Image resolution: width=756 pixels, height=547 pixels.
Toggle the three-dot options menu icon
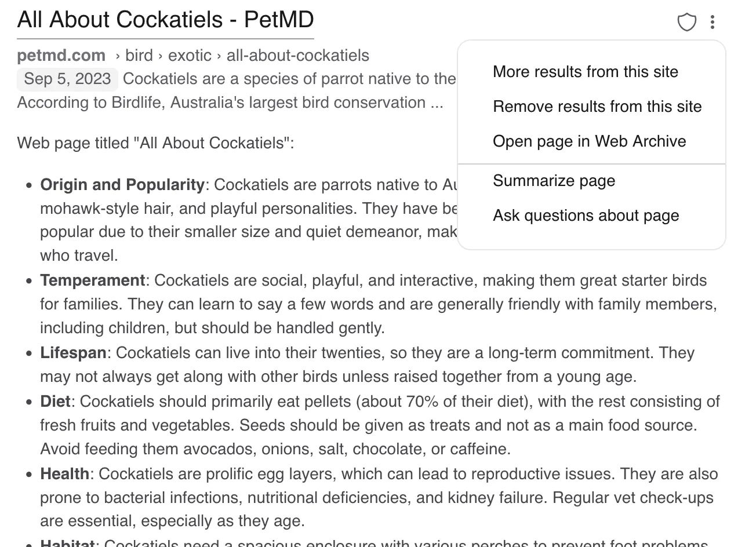point(713,23)
